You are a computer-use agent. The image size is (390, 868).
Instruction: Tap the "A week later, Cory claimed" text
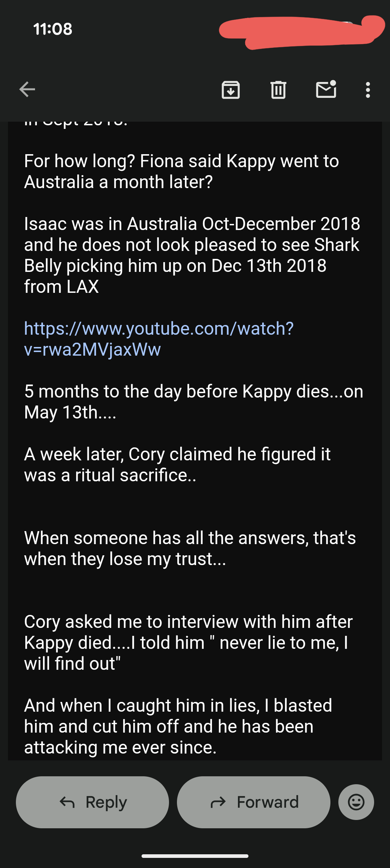tap(177, 464)
